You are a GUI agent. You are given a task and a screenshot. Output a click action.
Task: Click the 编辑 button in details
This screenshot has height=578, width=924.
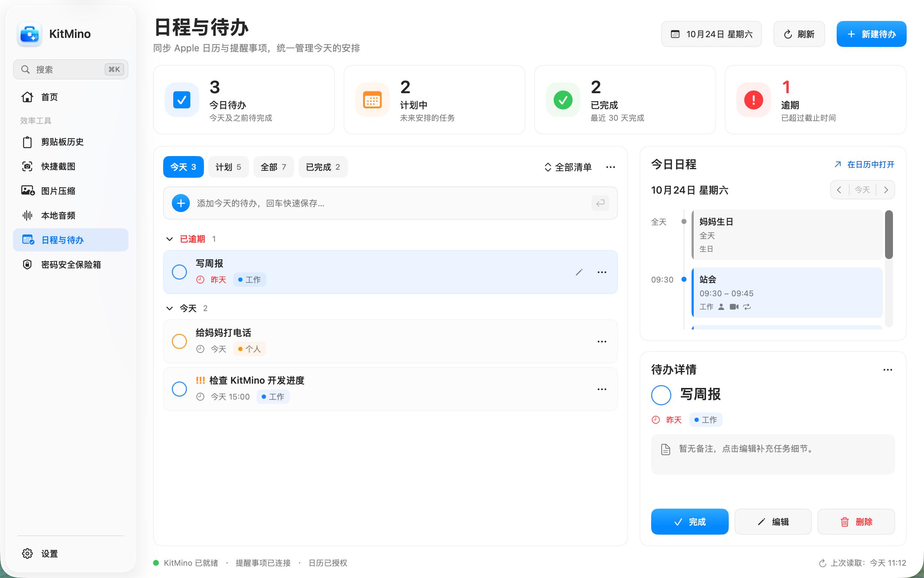[x=773, y=522]
